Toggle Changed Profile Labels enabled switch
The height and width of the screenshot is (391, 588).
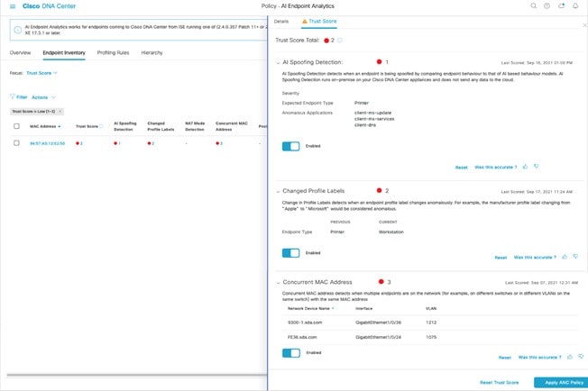click(x=291, y=253)
